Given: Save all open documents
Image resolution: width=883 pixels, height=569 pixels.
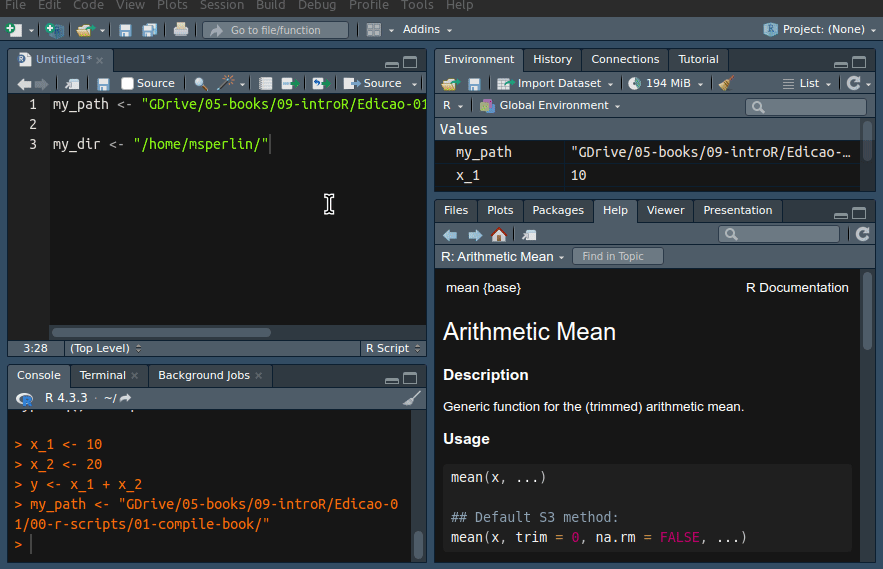Looking at the screenshot, I should tap(149, 30).
